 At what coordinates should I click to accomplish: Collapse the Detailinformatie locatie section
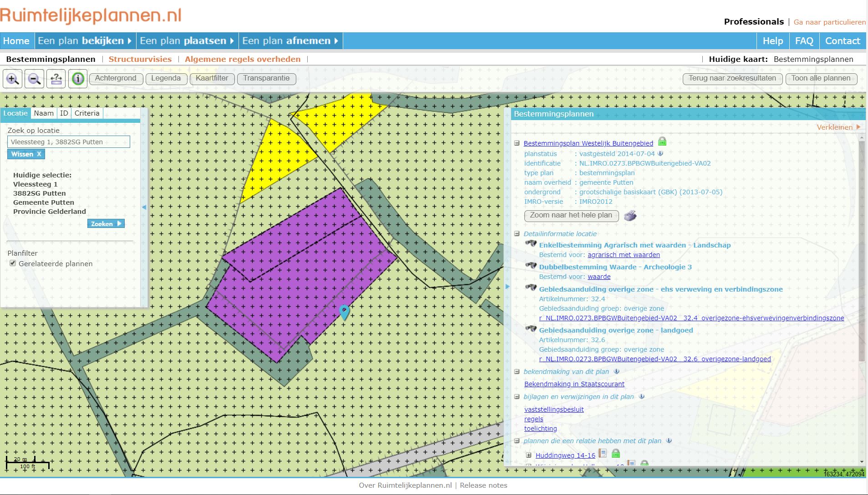517,233
